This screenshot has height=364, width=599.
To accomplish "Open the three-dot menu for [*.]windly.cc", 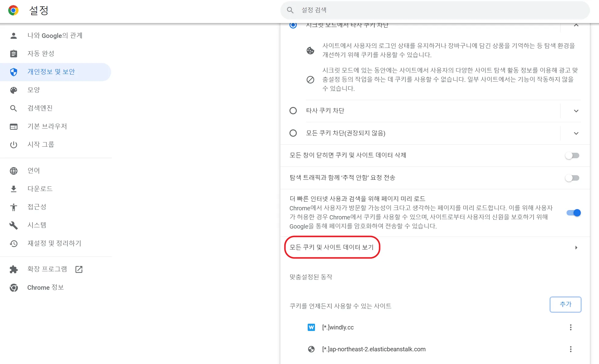I will [570, 327].
